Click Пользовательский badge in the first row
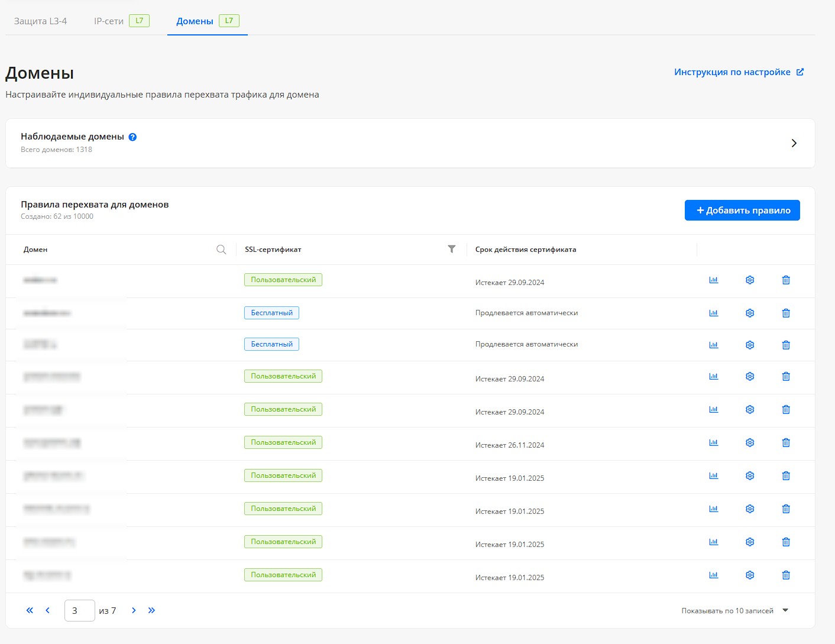 tap(283, 280)
